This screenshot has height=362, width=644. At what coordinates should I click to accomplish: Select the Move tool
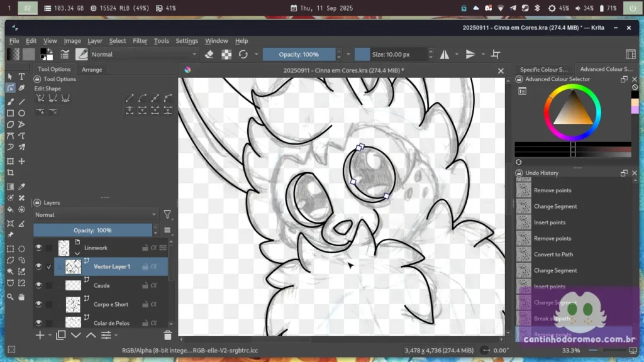[x=22, y=162]
